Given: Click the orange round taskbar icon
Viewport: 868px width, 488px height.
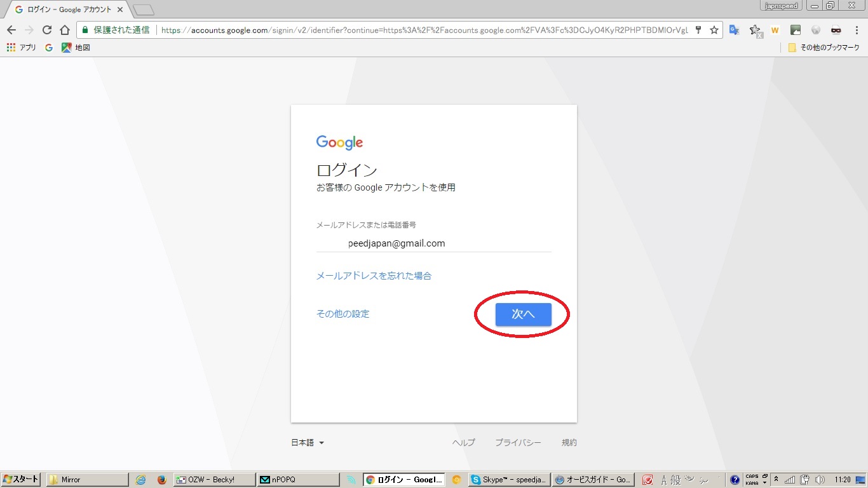Looking at the screenshot, I should (456, 480).
